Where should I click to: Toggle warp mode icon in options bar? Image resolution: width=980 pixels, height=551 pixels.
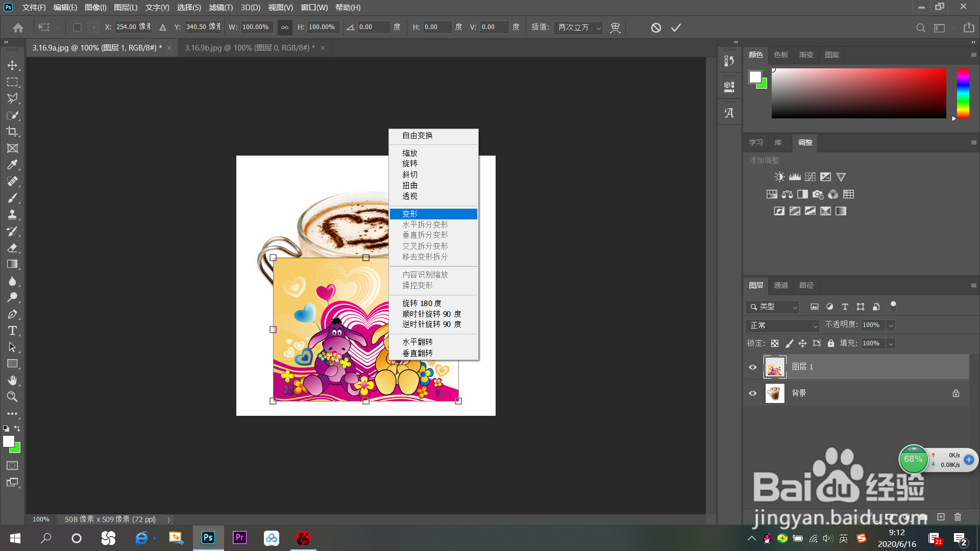pos(615,28)
